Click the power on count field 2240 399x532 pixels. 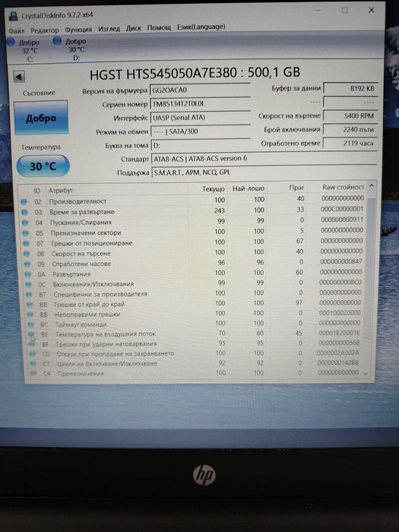pyautogui.click(x=350, y=129)
